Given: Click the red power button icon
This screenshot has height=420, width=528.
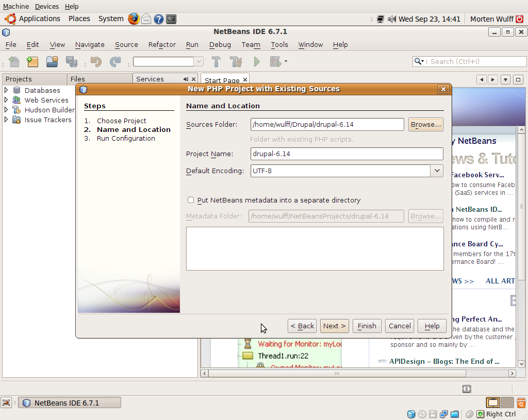Looking at the screenshot, I should [520, 19].
